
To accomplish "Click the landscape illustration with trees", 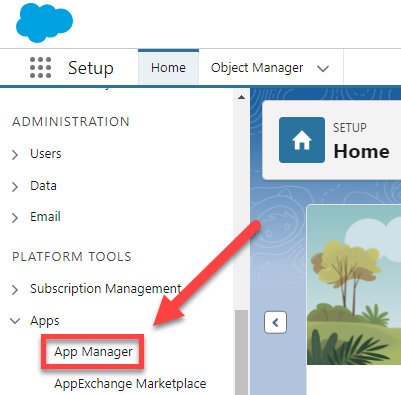I will [354, 285].
